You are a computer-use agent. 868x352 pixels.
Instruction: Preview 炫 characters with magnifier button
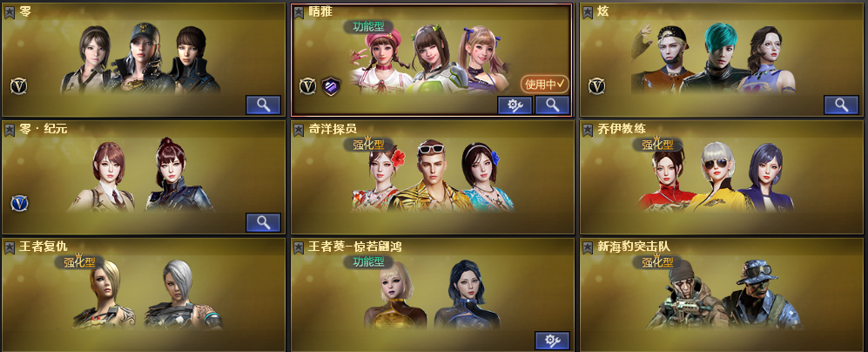(841, 105)
